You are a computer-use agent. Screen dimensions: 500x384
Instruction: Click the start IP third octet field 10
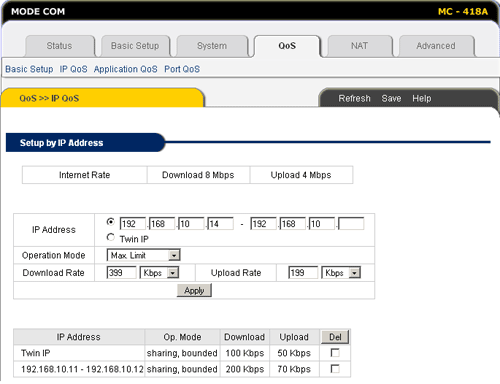click(x=191, y=224)
